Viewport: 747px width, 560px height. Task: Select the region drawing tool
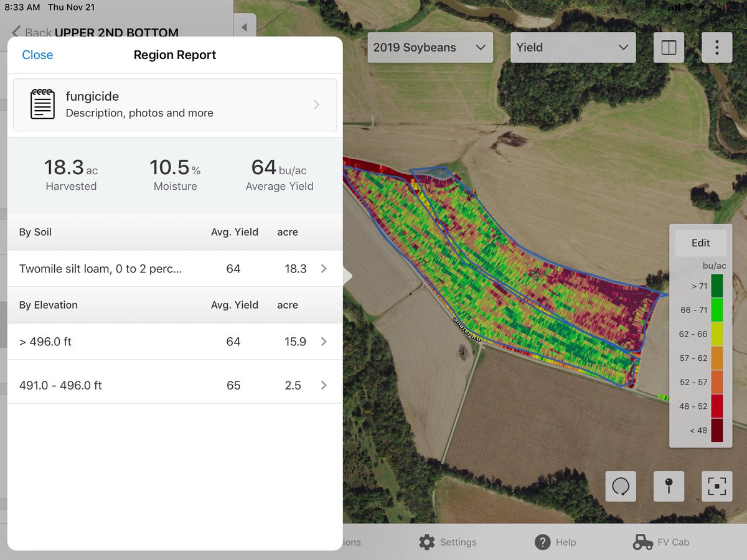coord(620,487)
